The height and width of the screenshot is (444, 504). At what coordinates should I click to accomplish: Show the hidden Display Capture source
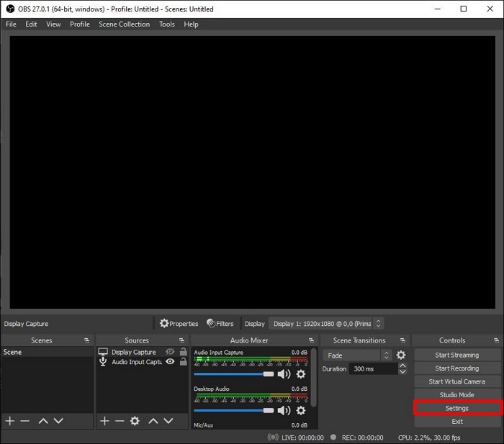(x=170, y=352)
